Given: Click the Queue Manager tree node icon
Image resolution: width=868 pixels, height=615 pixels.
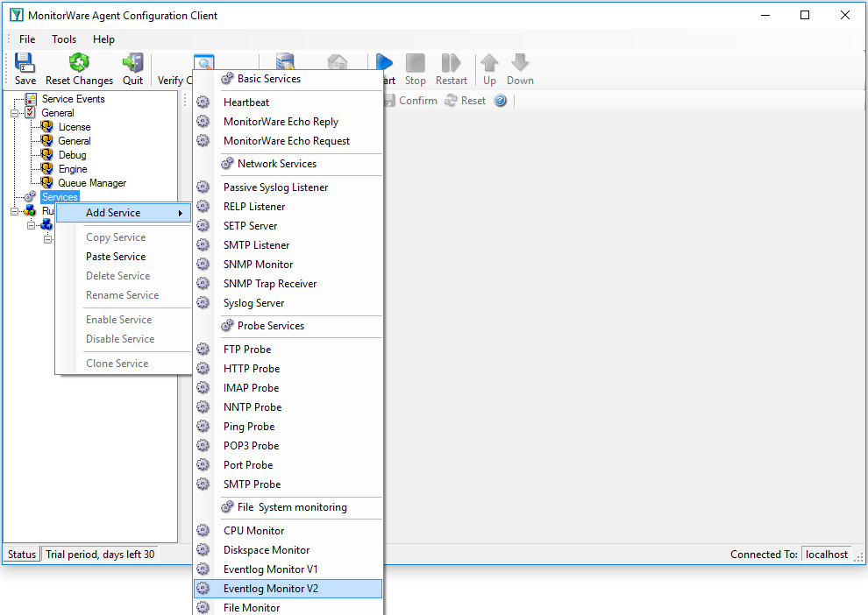Looking at the screenshot, I should (x=47, y=182).
